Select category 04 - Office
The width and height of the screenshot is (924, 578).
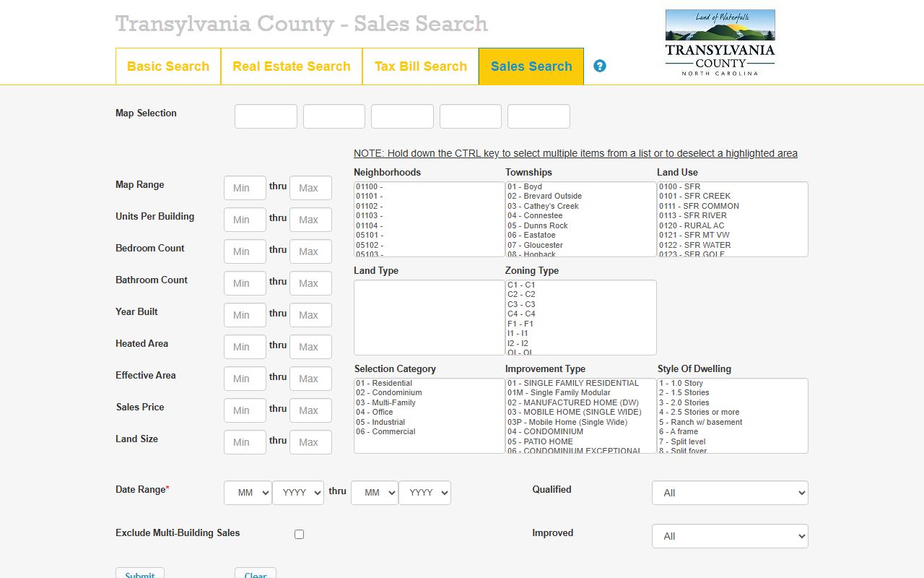pyautogui.click(x=429, y=412)
